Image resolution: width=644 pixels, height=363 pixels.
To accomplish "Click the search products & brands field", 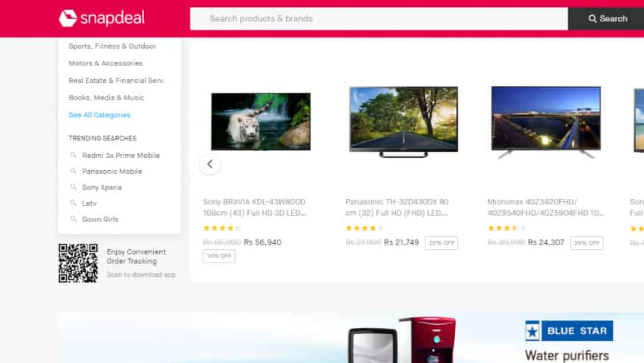I will coord(379,18).
